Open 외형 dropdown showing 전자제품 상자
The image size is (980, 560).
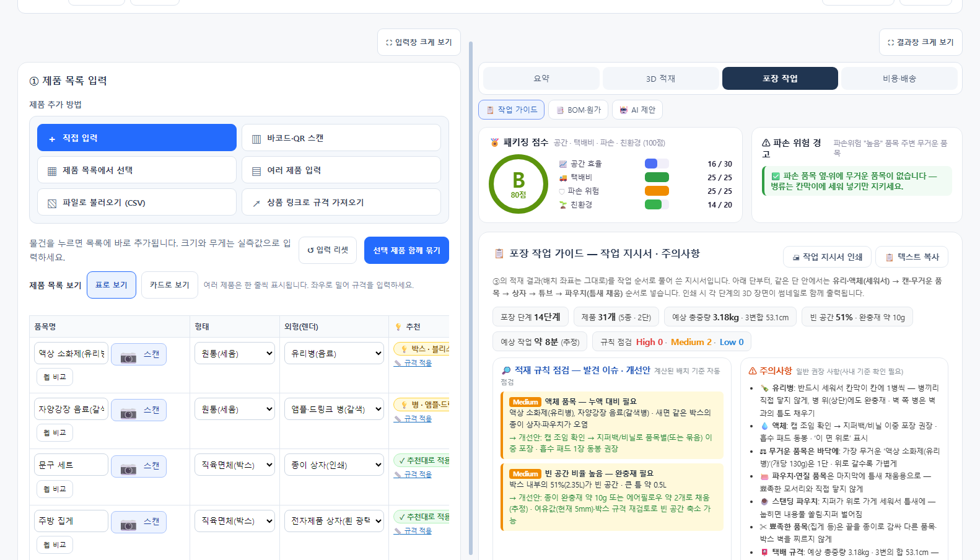click(x=335, y=521)
